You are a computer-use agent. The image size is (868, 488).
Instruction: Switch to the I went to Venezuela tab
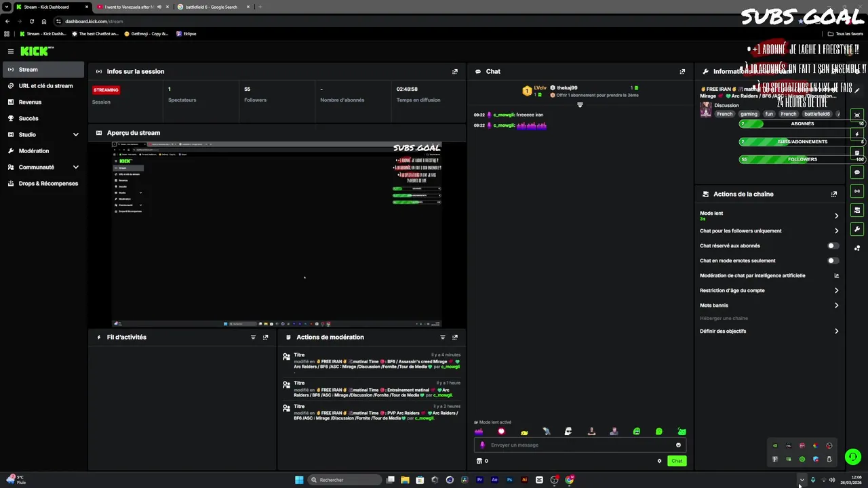[132, 7]
